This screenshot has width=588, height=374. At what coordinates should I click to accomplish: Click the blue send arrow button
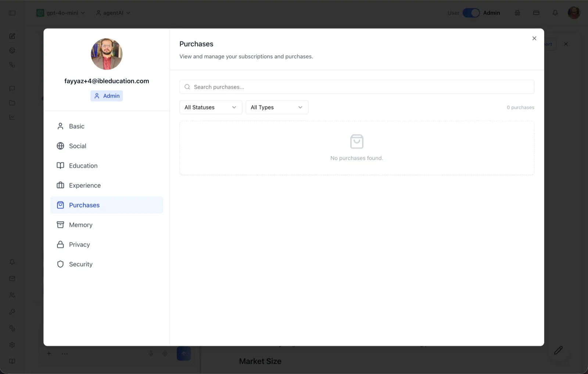coord(184,353)
